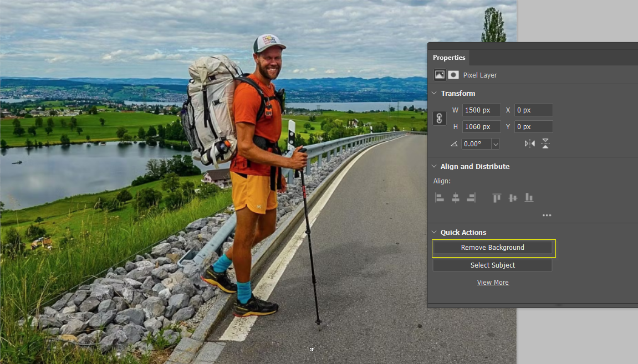Click the Flip Horizontal icon
Screen dimensions: 638x364
pos(529,143)
